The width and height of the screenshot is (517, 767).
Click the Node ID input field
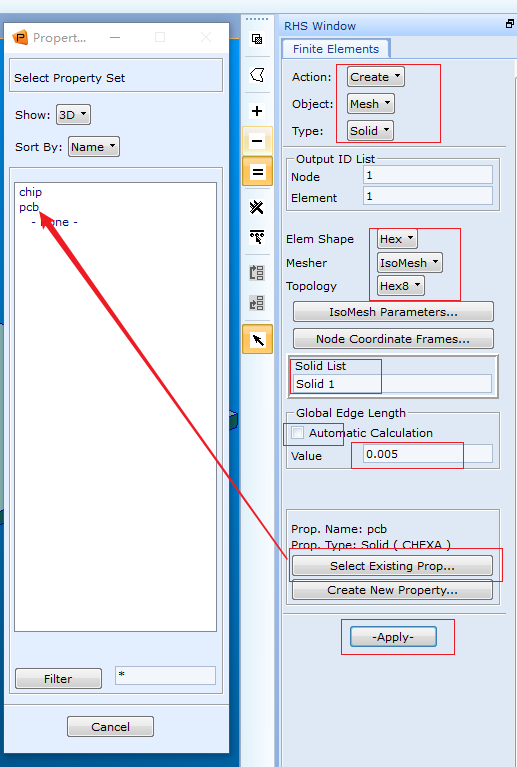coord(428,175)
